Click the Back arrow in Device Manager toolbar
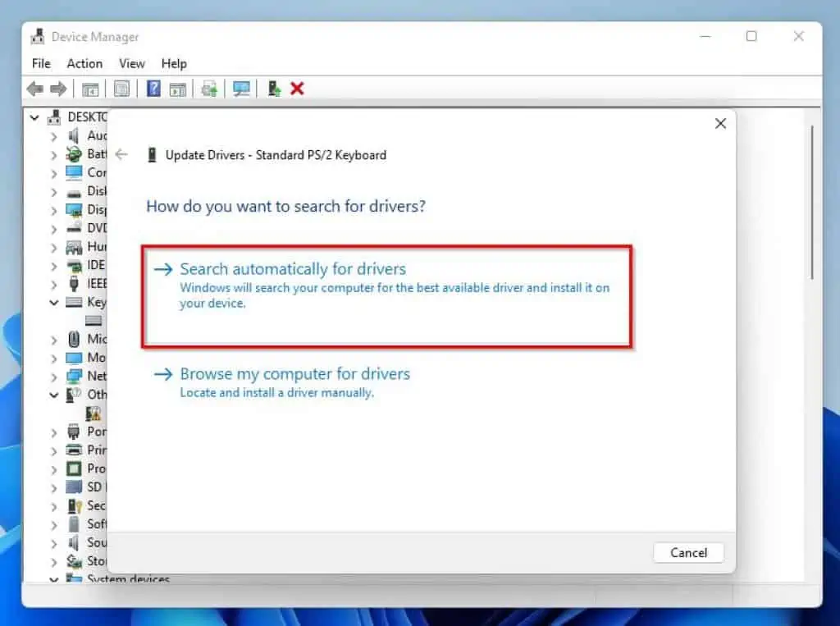840x626 pixels. [x=35, y=89]
